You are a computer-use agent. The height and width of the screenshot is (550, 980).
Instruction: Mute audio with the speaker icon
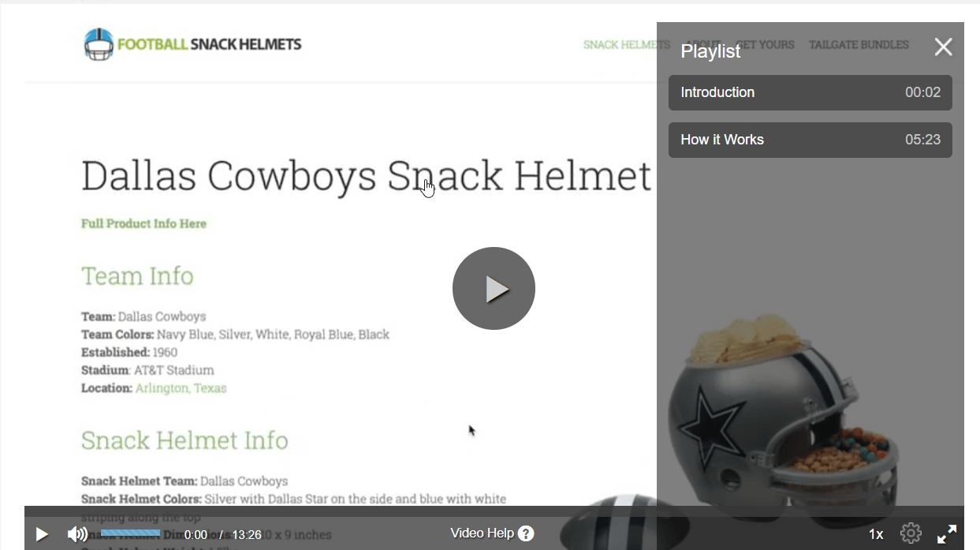(77, 534)
